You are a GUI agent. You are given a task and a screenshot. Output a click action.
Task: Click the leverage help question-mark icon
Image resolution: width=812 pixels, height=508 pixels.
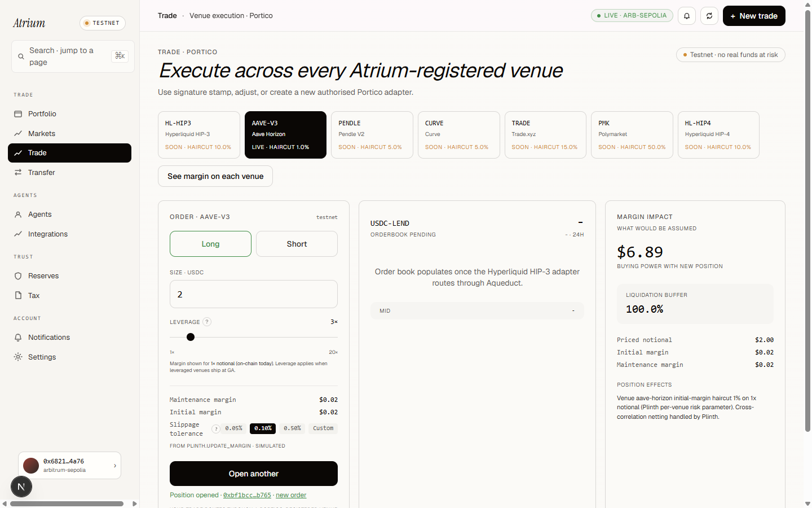coord(207,322)
